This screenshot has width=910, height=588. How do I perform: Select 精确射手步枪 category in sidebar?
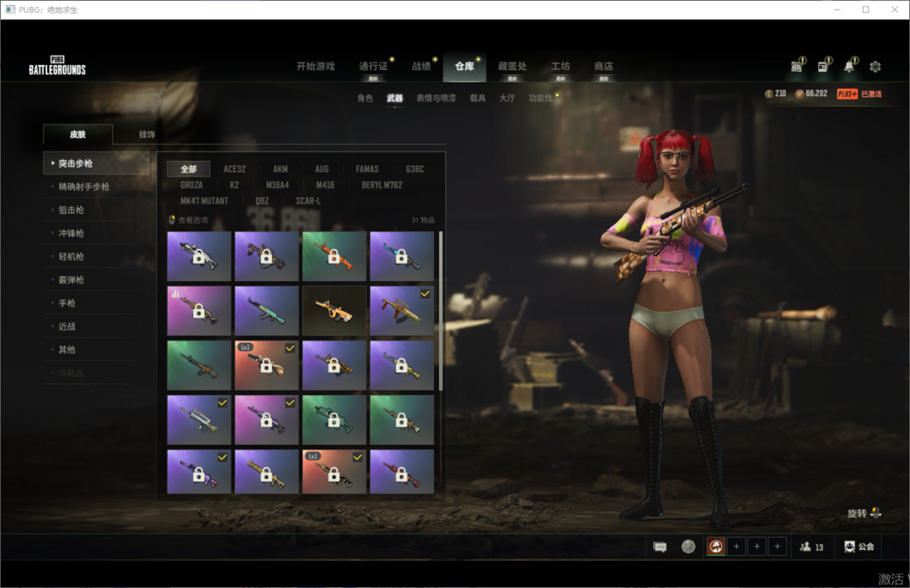96,186
